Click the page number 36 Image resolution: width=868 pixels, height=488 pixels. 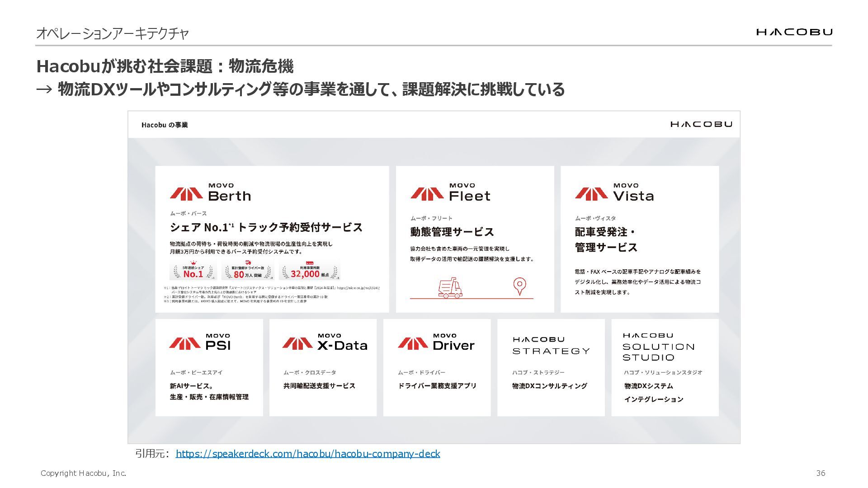pos(821,473)
